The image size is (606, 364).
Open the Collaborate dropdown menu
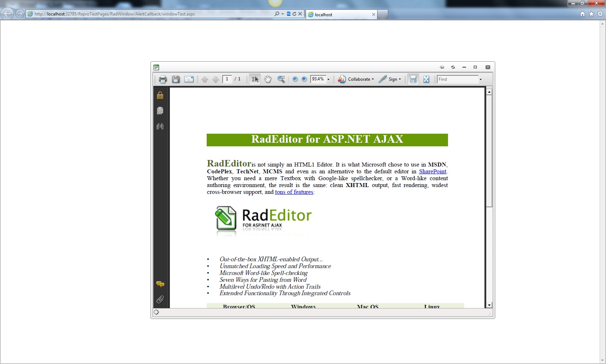[x=356, y=79]
